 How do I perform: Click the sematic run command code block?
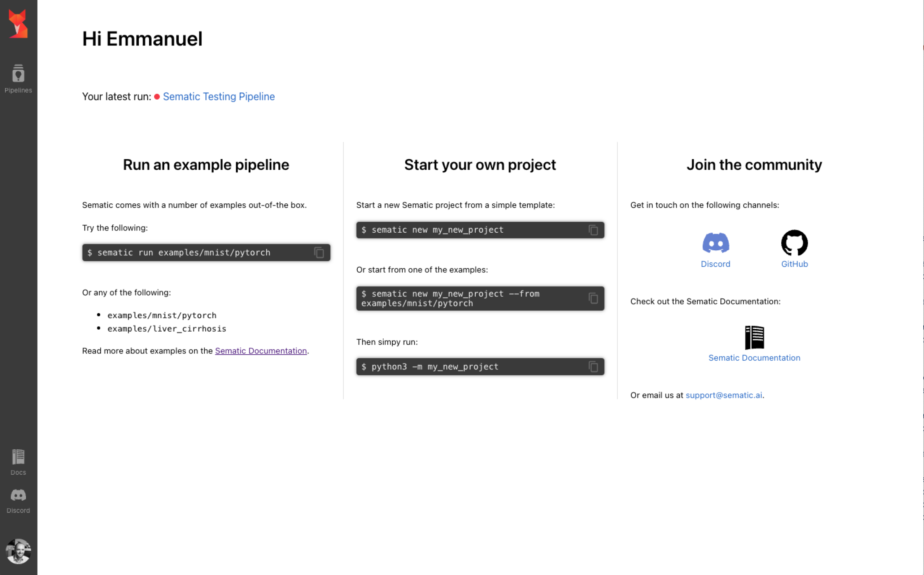206,253
